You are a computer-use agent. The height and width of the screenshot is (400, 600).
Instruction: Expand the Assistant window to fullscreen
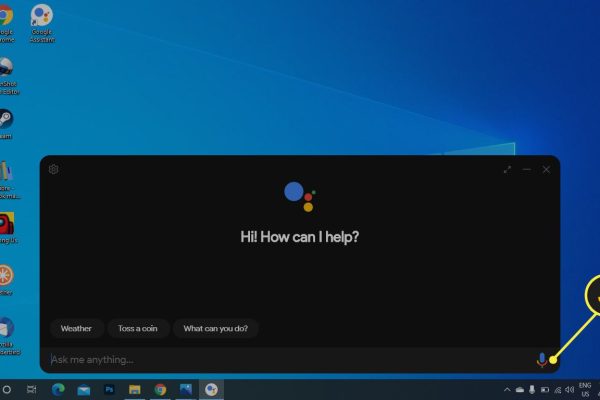pos(507,170)
